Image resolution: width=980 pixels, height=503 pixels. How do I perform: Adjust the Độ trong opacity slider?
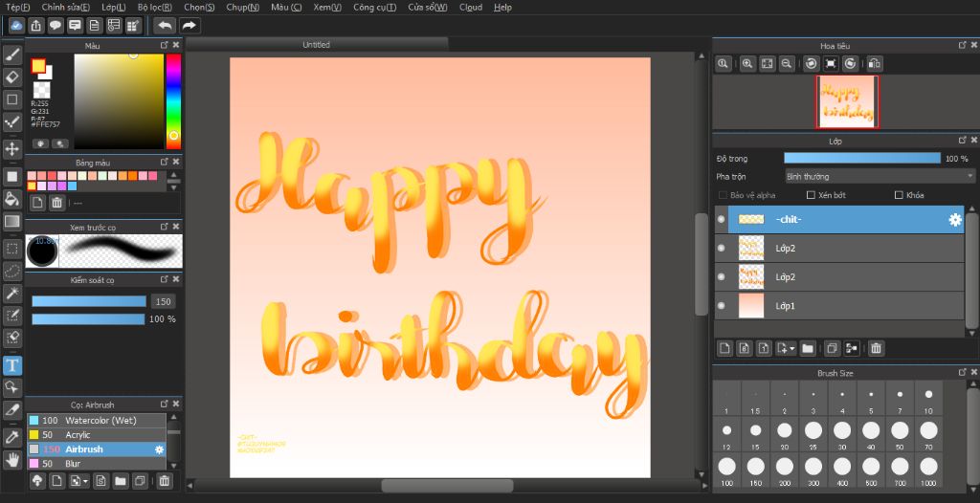click(x=862, y=159)
